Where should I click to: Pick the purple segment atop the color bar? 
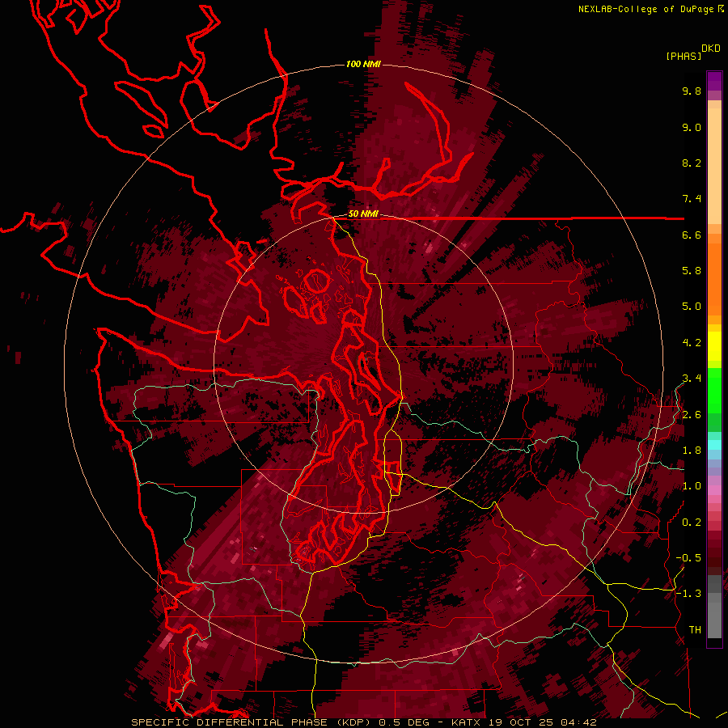click(714, 81)
